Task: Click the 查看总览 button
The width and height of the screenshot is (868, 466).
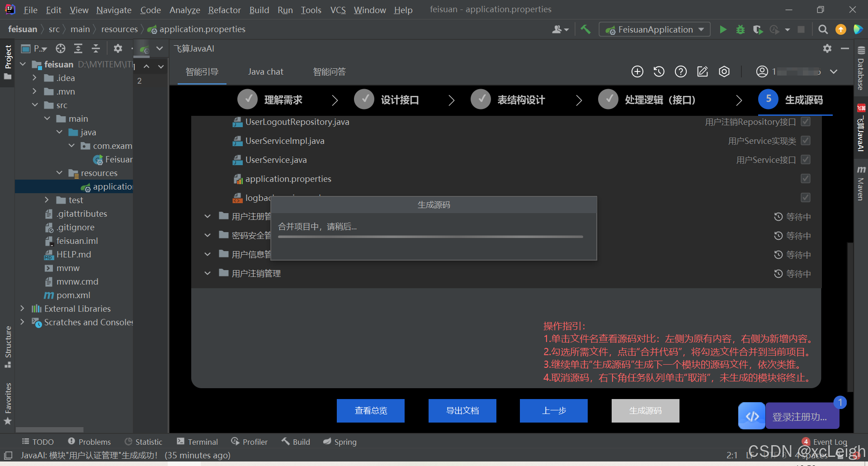Action: [x=370, y=410]
